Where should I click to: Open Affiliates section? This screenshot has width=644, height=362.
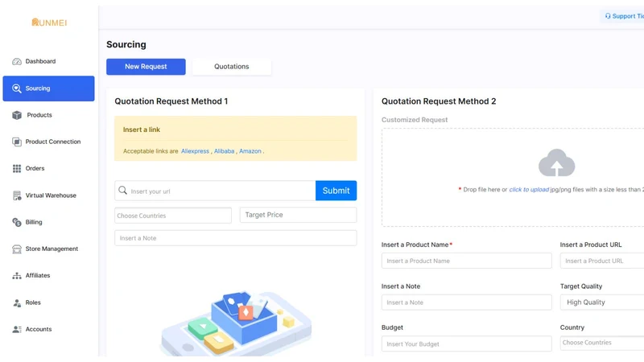(38, 275)
